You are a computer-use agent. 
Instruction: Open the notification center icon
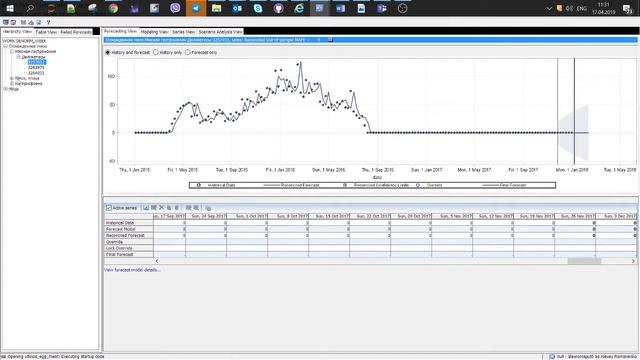[x=627, y=9]
